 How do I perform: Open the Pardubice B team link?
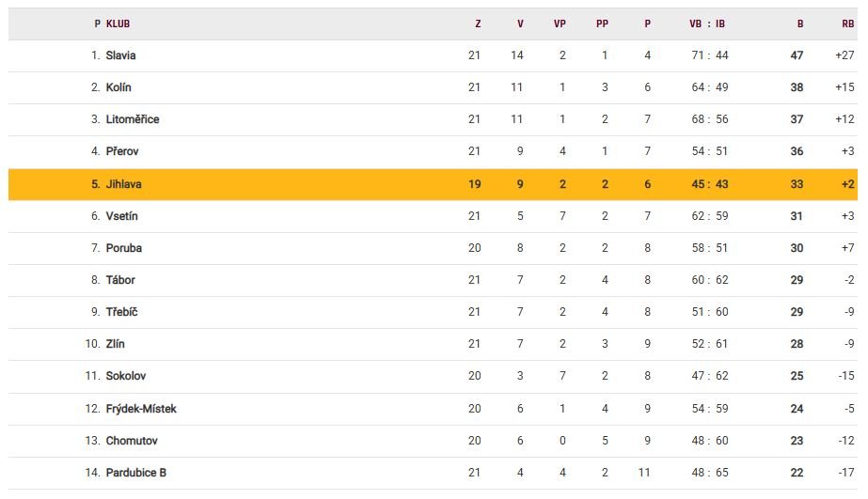point(135,473)
